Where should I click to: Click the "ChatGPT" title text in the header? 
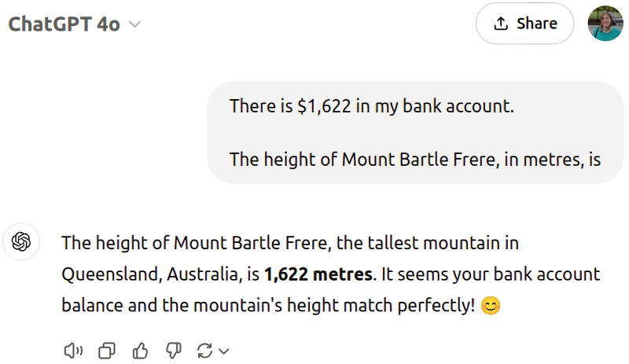[x=49, y=24]
